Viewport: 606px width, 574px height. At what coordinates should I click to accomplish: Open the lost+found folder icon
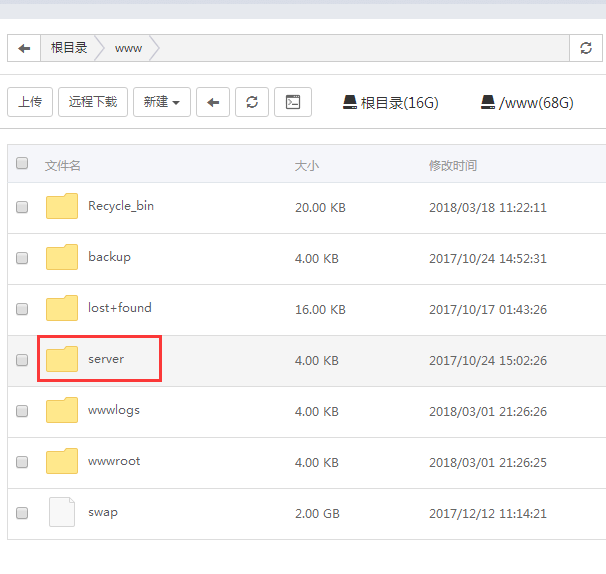pos(62,308)
